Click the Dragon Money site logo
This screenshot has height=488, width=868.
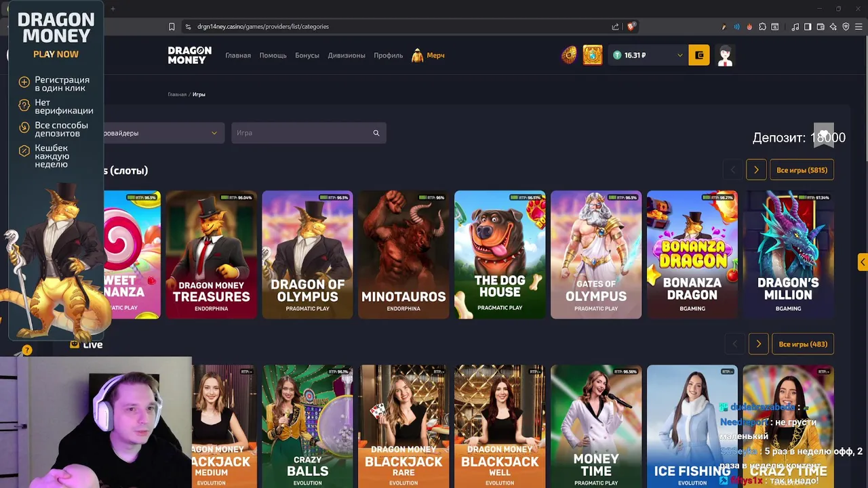click(189, 55)
